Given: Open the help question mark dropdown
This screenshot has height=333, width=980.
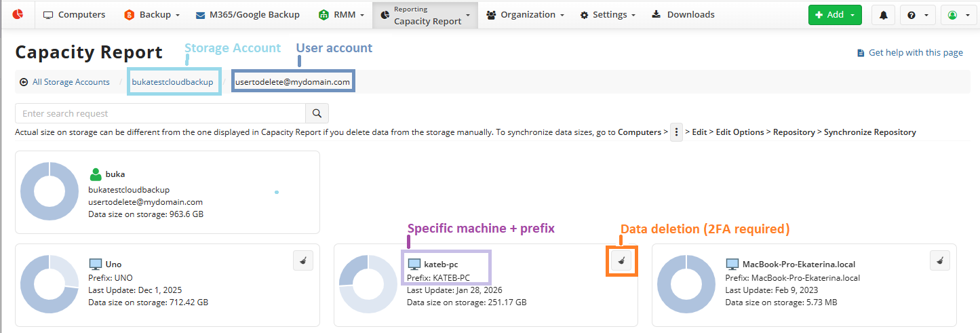Looking at the screenshot, I should [918, 15].
